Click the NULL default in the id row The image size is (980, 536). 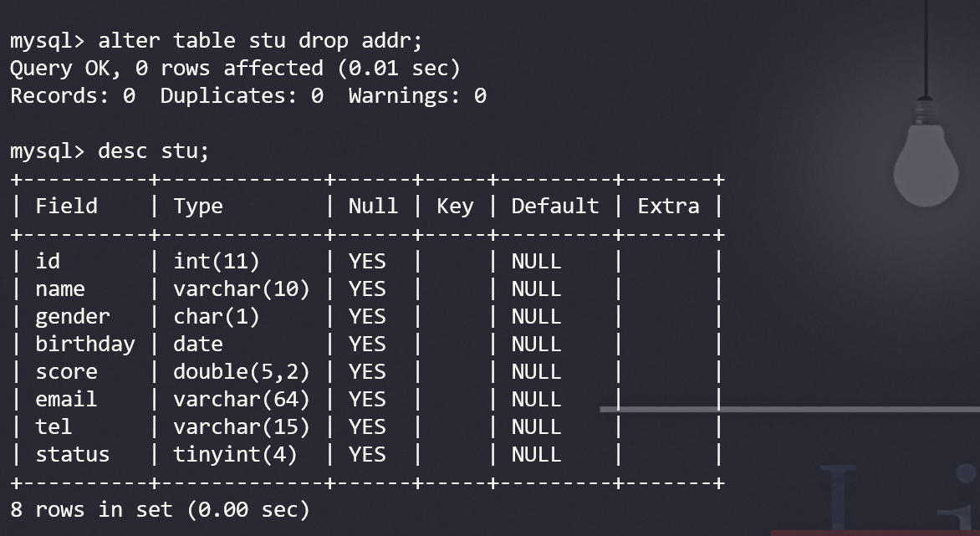tap(536, 261)
